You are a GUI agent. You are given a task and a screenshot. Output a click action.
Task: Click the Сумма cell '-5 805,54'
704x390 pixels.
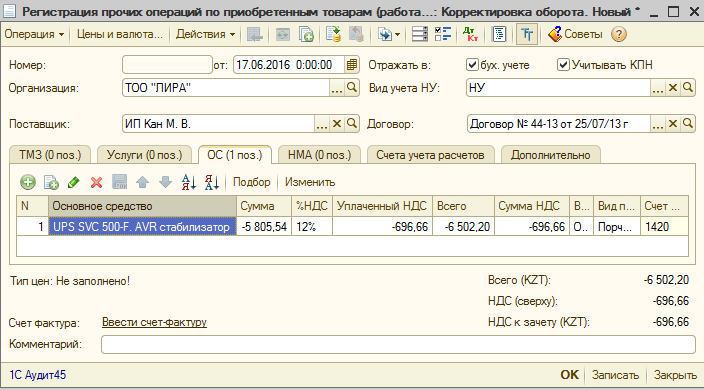[264, 227]
